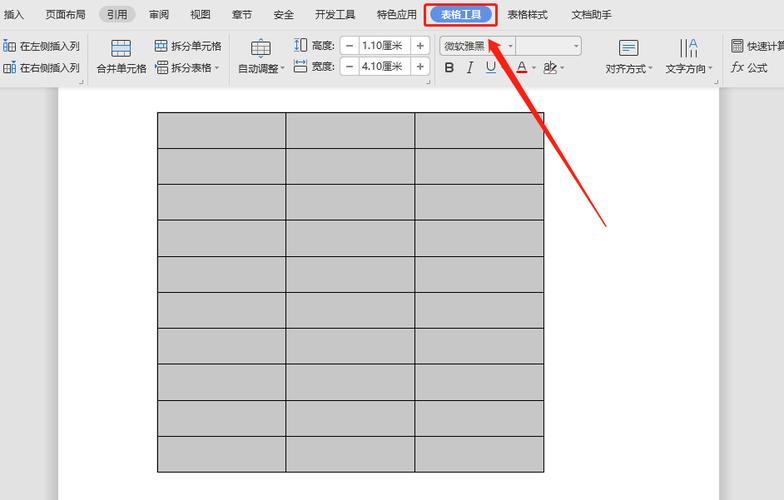The height and width of the screenshot is (500, 784).
Task: Toggle italic formatting
Action: (x=470, y=68)
